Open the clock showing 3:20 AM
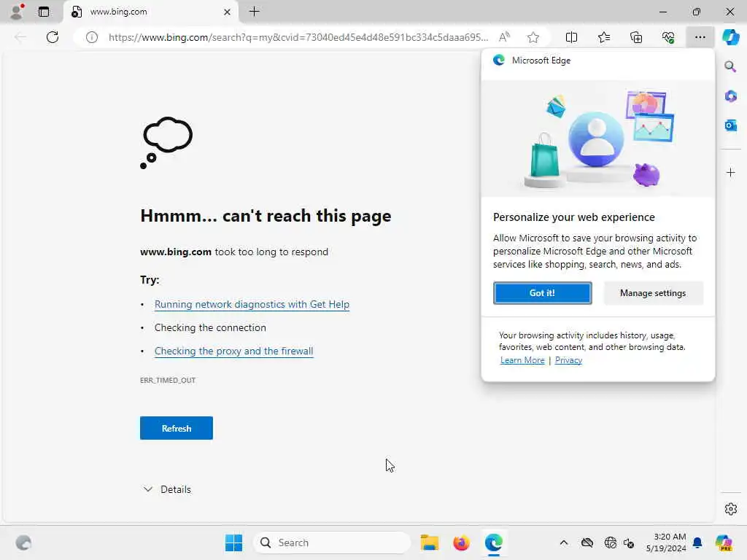 click(x=666, y=542)
